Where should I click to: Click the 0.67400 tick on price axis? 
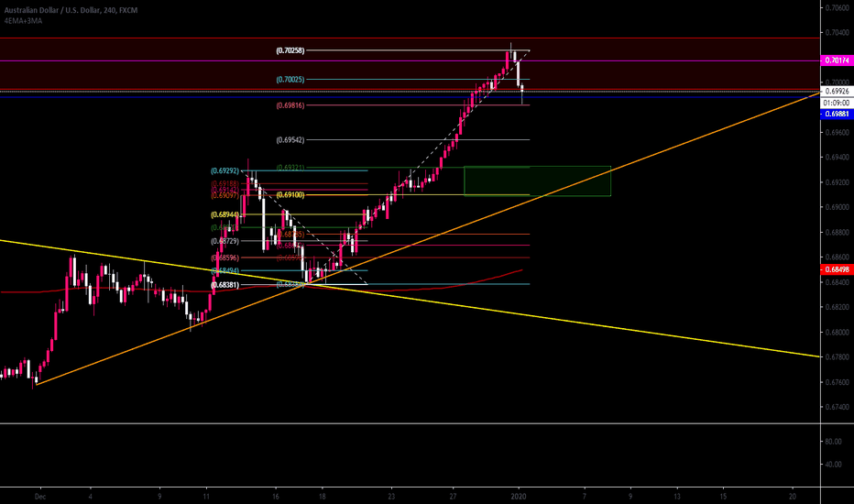click(x=838, y=407)
